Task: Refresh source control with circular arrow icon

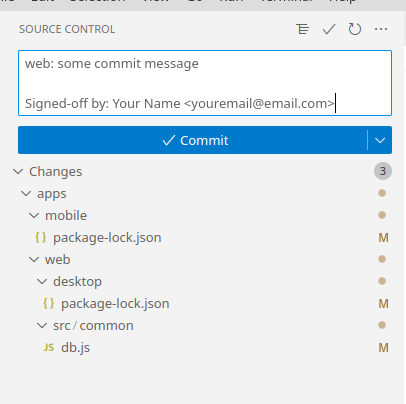Action: pyautogui.click(x=355, y=29)
